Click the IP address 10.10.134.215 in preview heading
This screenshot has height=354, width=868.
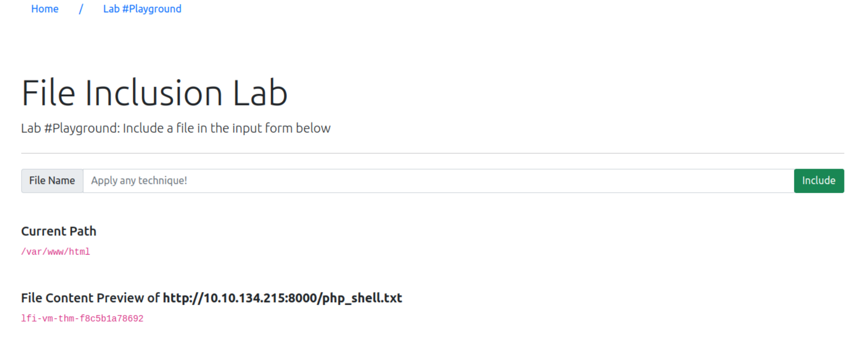(x=244, y=298)
